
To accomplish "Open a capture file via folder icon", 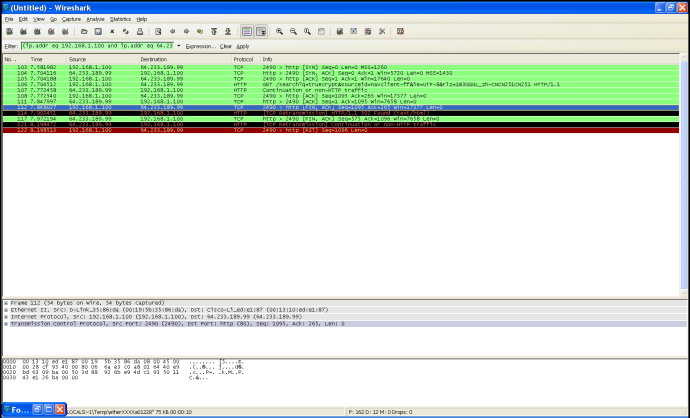I will pos(84,32).
